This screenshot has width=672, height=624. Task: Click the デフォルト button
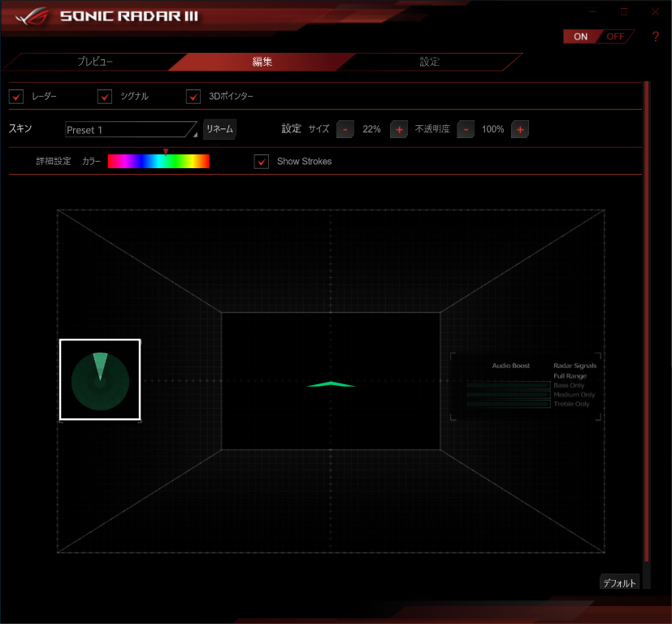619,583
